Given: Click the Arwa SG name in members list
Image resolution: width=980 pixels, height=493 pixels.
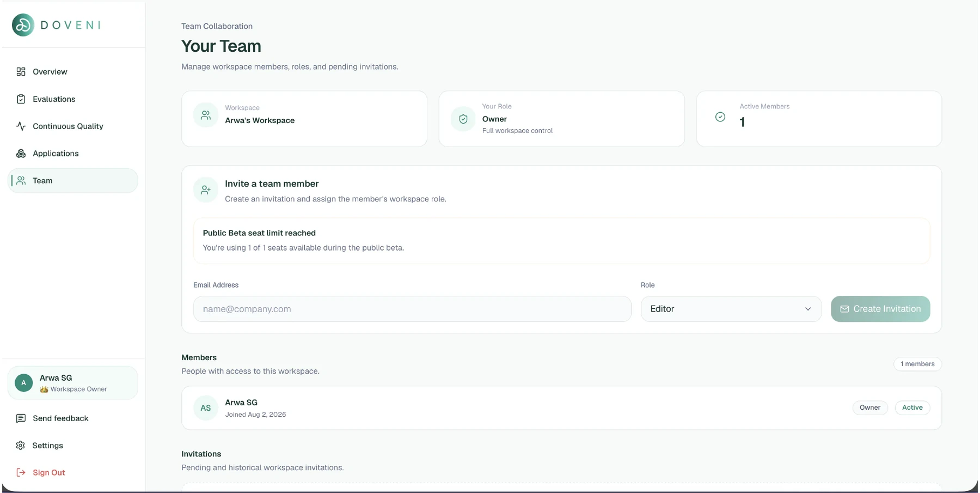Looking at the screenshot, I should click(x=241, y=403).
